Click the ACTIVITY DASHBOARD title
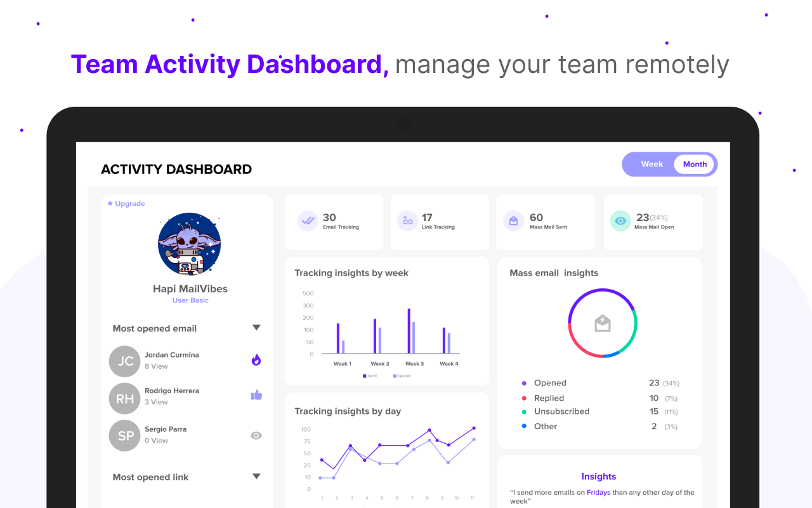The width and height of the screenshot is (812, 508). point(176,170)
